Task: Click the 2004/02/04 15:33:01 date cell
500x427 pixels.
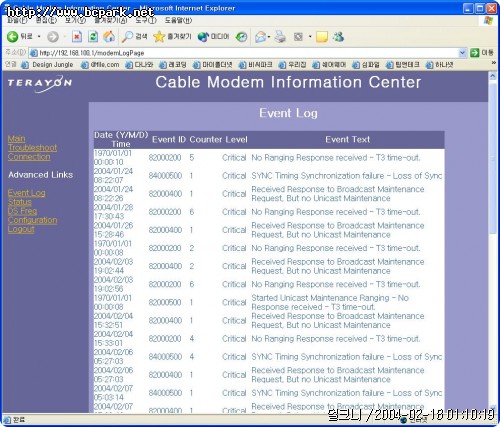Action: [113, 338]
